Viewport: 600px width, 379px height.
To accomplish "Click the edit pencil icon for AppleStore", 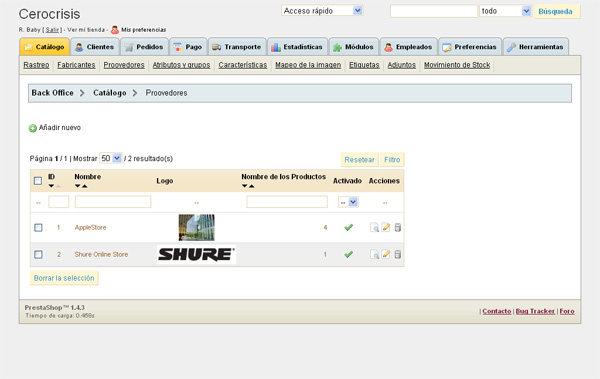I will (x=386, y=227).
